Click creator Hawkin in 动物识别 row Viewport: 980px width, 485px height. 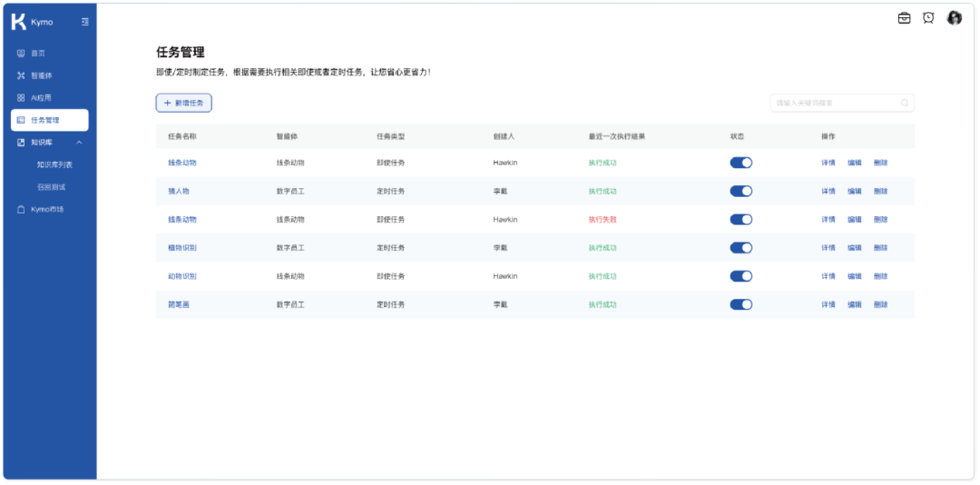505,276
